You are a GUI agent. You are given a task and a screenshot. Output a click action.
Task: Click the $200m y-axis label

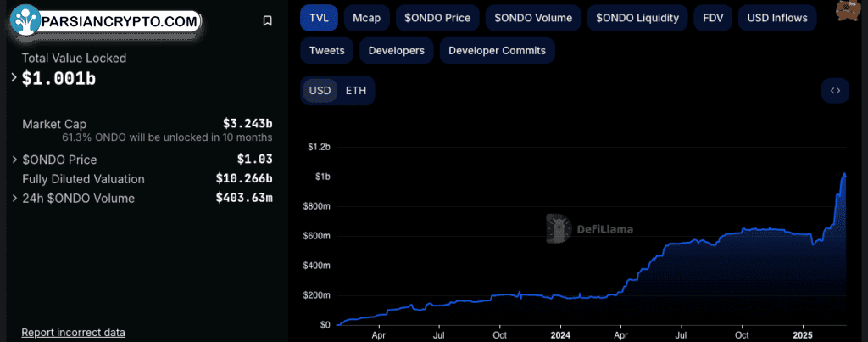(x=319, y=295)
